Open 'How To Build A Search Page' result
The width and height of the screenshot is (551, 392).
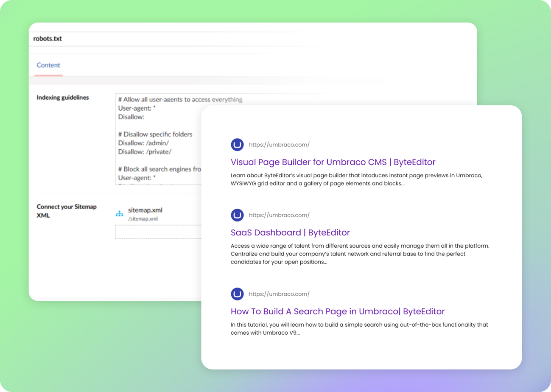pos(338,311)
